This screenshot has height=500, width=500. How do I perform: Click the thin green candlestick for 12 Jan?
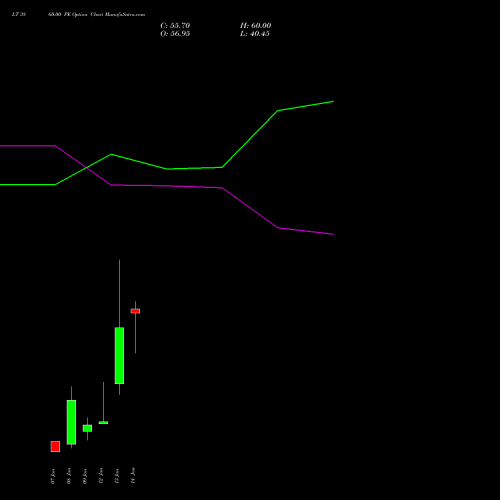(103, 423)
